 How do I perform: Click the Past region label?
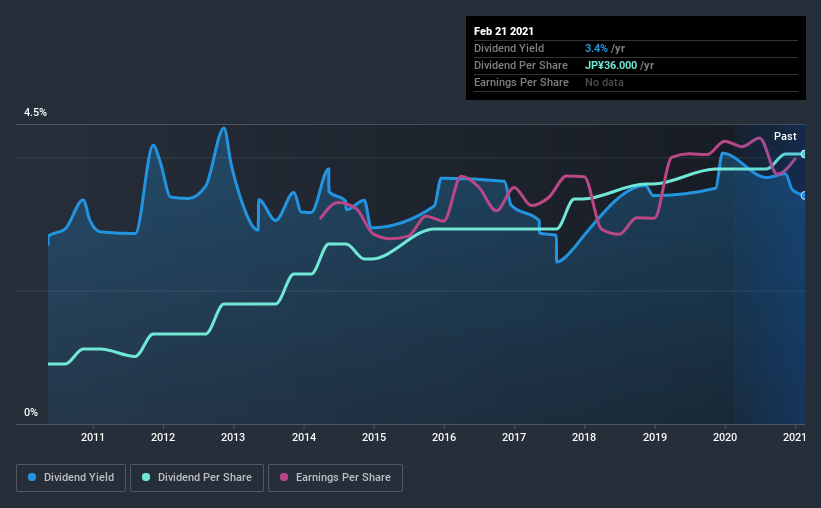[785, 136]
